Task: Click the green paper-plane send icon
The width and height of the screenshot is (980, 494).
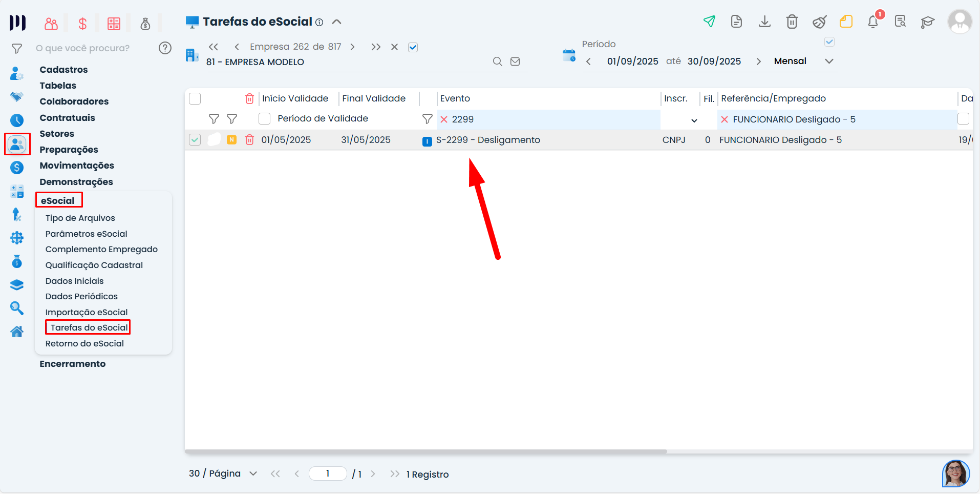Action: [x=709, y=22]
